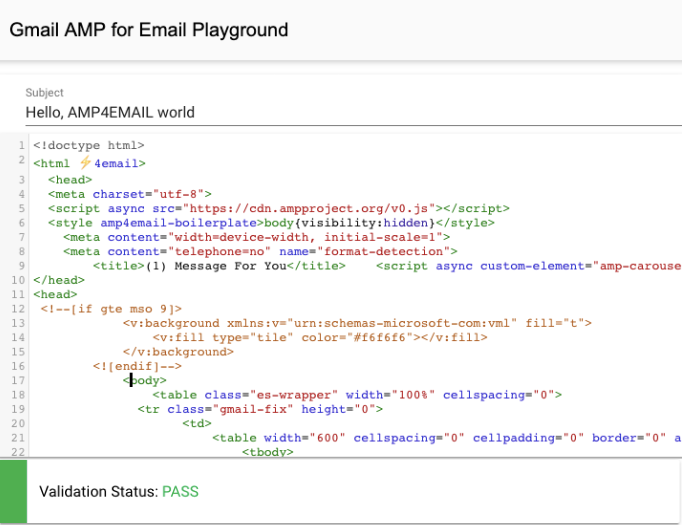This screenshot has height=525, width=682.
Task: Click the lightning bolt symbol in html tag
Action: [x=85, y=163]
